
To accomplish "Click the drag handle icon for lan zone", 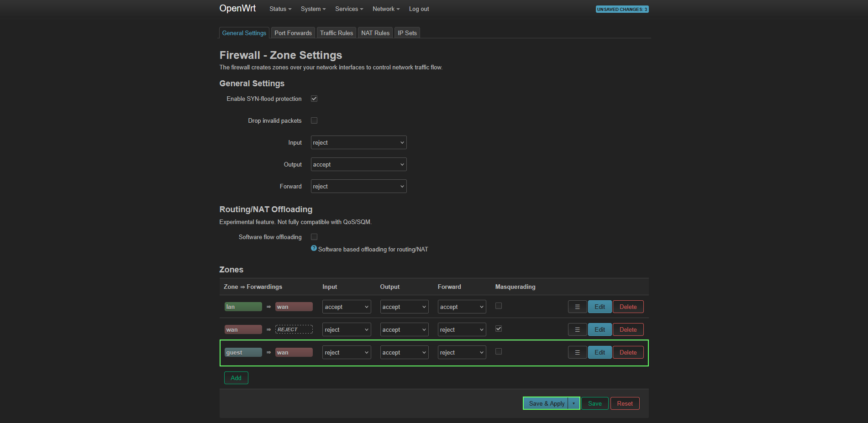I will pyautogui.click(x=577, y=307).
